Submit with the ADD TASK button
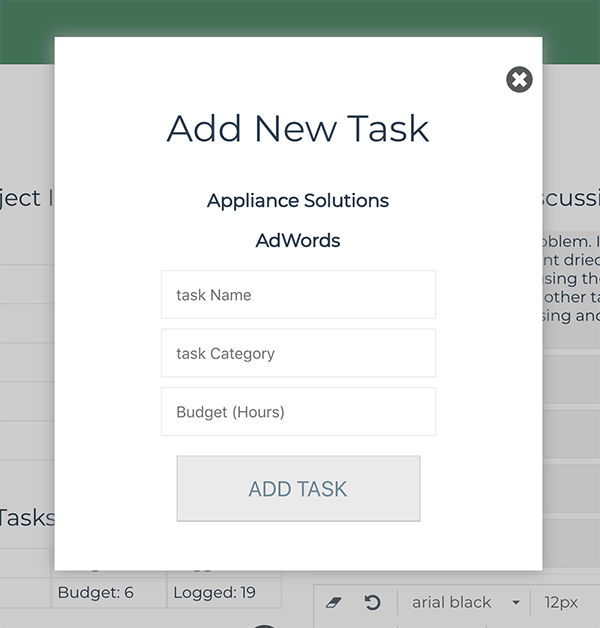Screen dimensions: 600x628 (x=298, y=489)
